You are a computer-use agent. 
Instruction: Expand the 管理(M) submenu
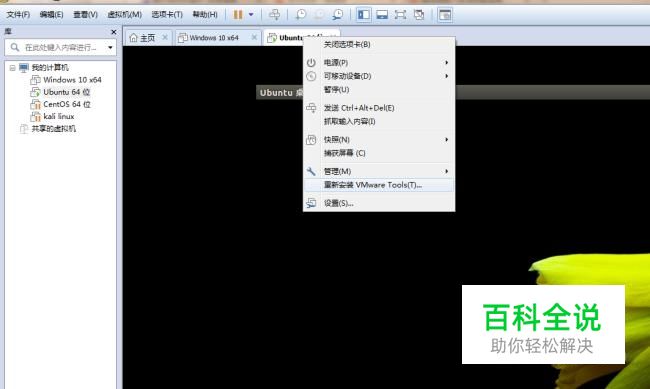379,171
